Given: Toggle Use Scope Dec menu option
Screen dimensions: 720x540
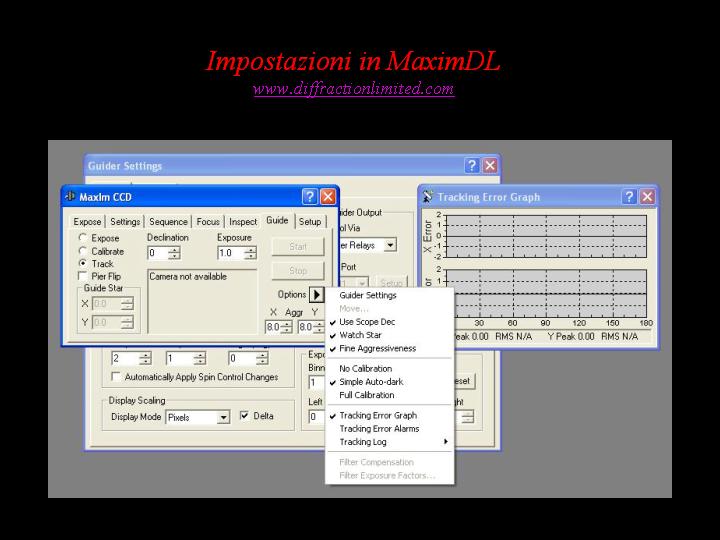Looking at the screenshot, I should [390, 322].
